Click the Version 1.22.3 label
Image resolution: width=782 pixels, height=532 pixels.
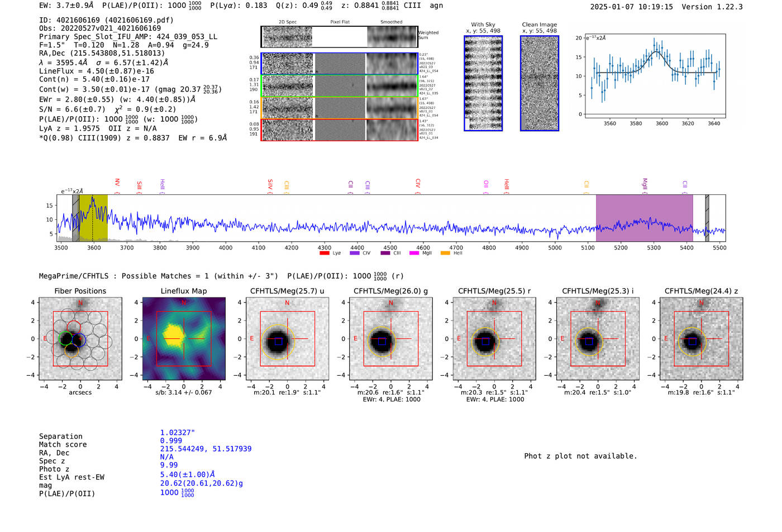[712, 7]
